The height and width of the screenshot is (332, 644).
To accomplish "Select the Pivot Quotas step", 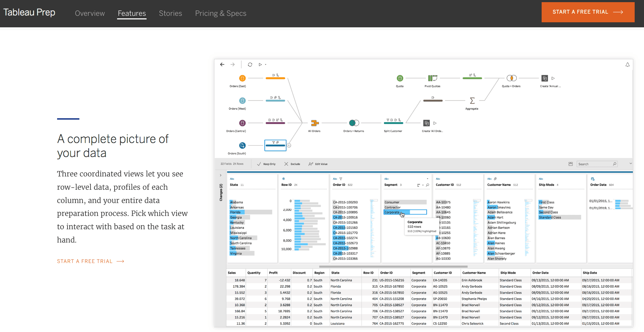I will [x=432, y=78].
